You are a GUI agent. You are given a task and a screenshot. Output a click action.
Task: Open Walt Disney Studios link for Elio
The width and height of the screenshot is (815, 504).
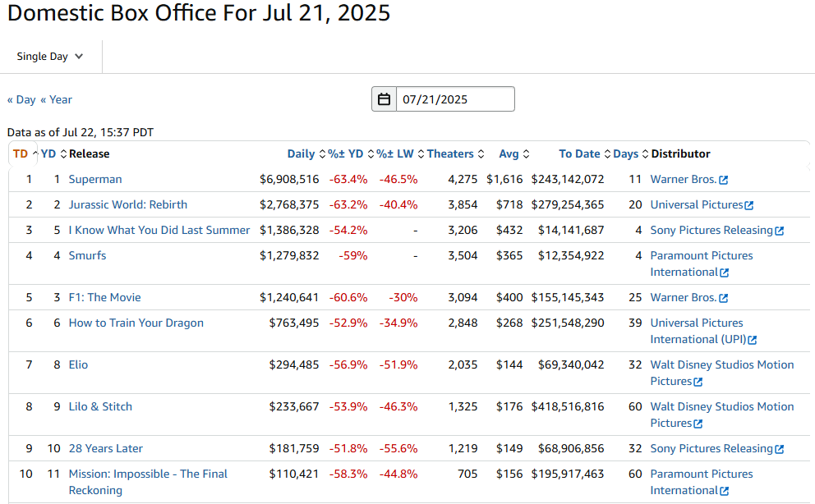click(x=722, y=373)
